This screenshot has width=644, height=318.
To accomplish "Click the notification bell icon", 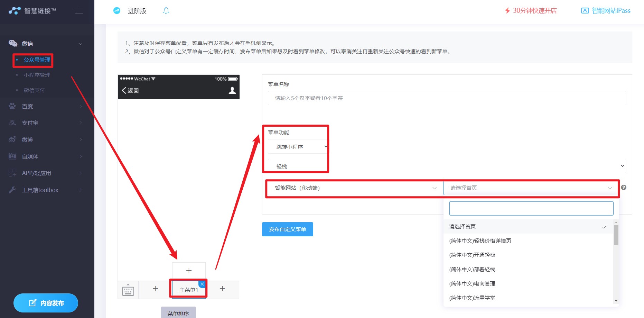I will click(x=166, y=11).
